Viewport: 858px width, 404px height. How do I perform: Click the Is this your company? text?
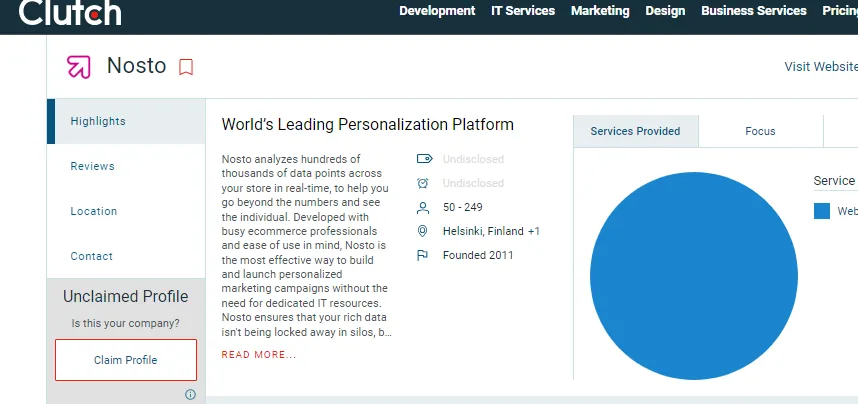[125, 324]
